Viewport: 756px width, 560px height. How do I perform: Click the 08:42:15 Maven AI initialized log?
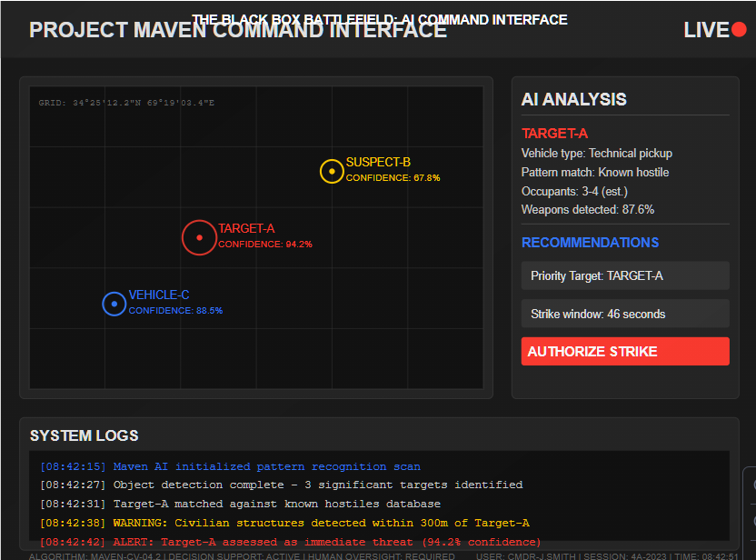[x=230, y=466]
